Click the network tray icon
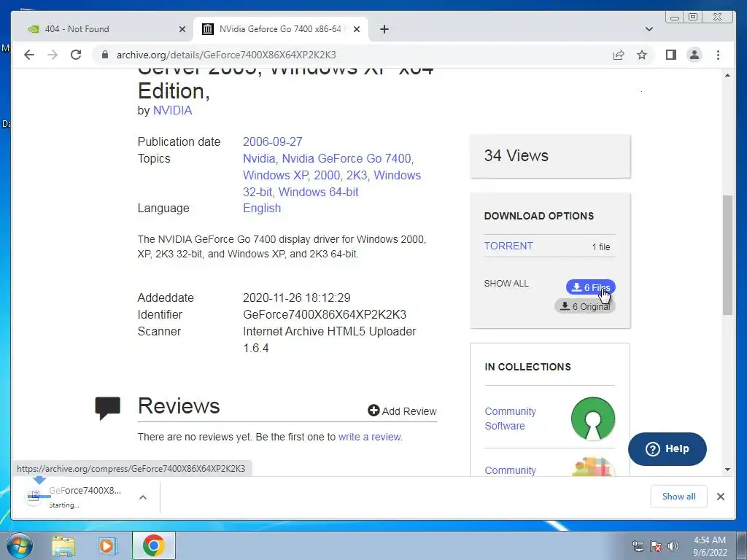Viewport: 747px width, 560px height. (x=638, y=546)
